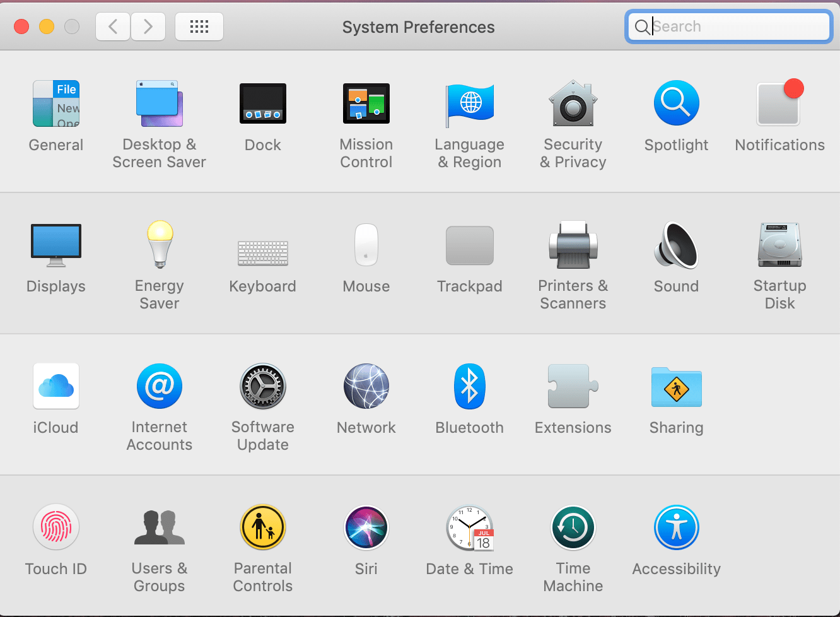Open Spotlight preferences

pyautogui.click(x=677, y=103)
